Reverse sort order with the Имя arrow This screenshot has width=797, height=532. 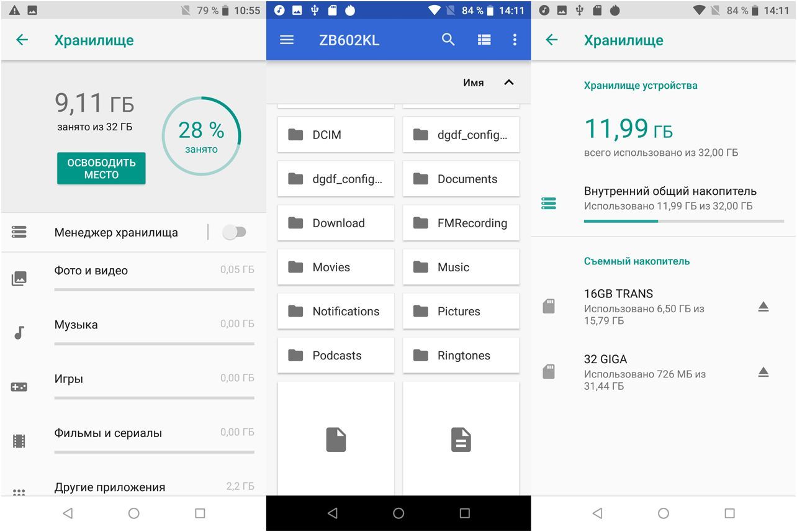click(x=509, y=83)
